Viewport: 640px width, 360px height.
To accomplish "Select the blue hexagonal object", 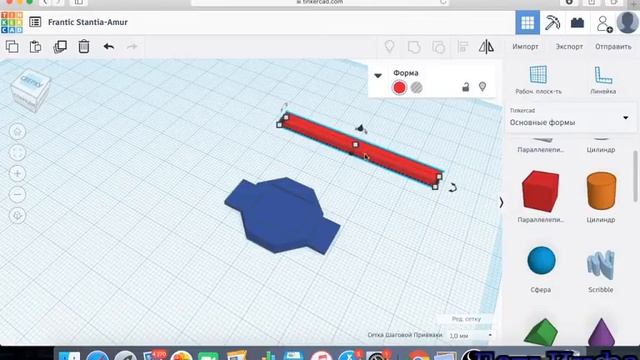I will pyautogui.click(x=282, y=216).
